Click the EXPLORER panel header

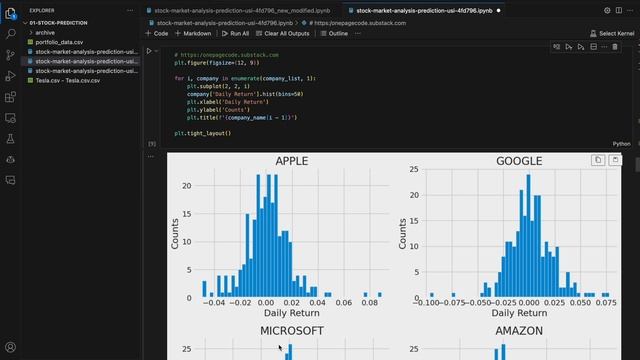[42, 11]
